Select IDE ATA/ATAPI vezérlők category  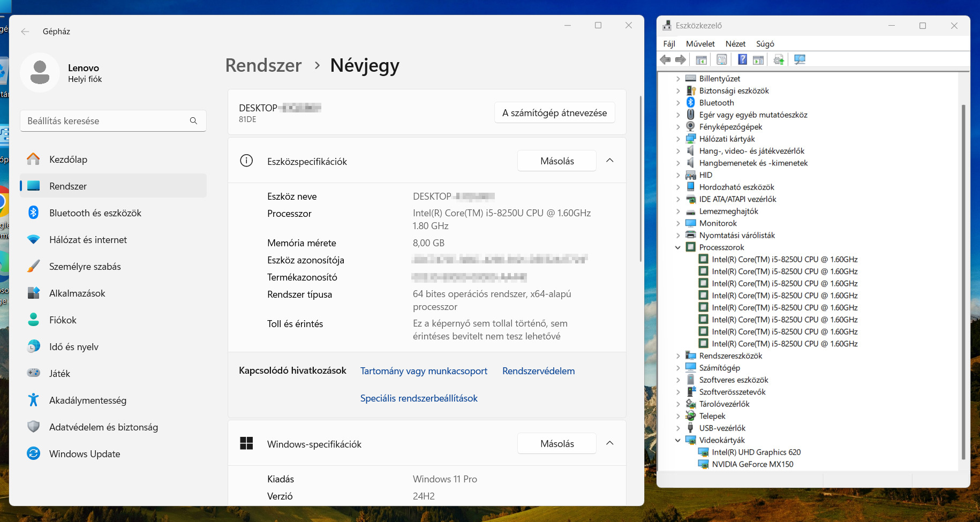point(737,199)
